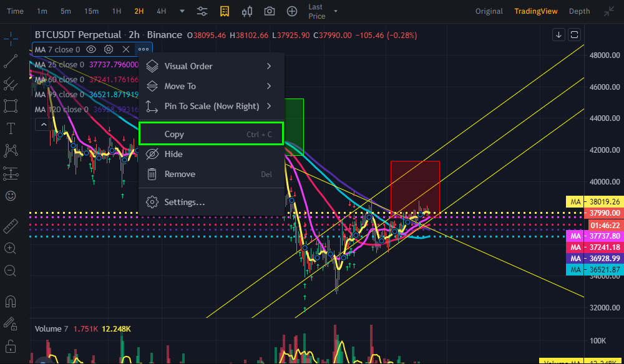Image resolution: width=624 pixels, height=364 pixels.
Task: Toggle stay in drawing mode pencil-lock
Action: click(x=11, y=324)
